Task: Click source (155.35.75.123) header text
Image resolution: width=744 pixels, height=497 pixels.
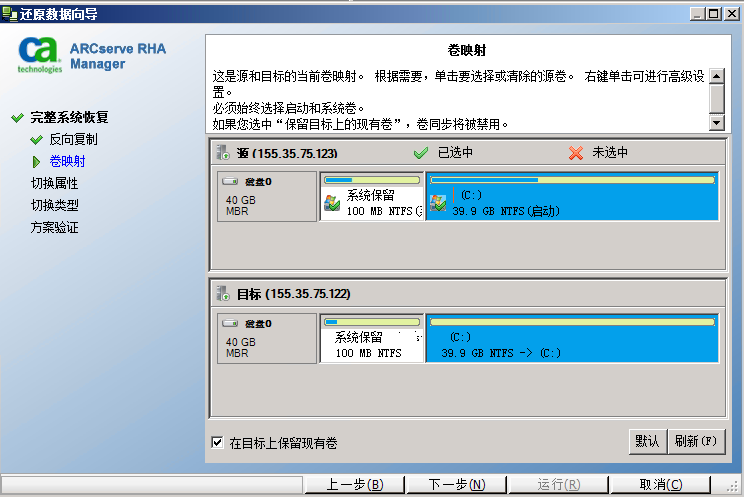Action: point(287,153)
